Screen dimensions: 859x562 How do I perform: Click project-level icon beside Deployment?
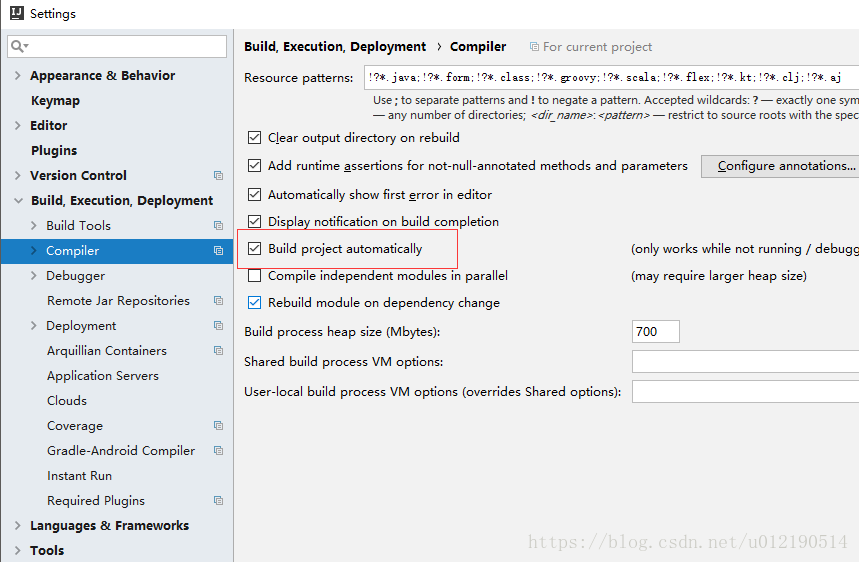coord(219,326)
